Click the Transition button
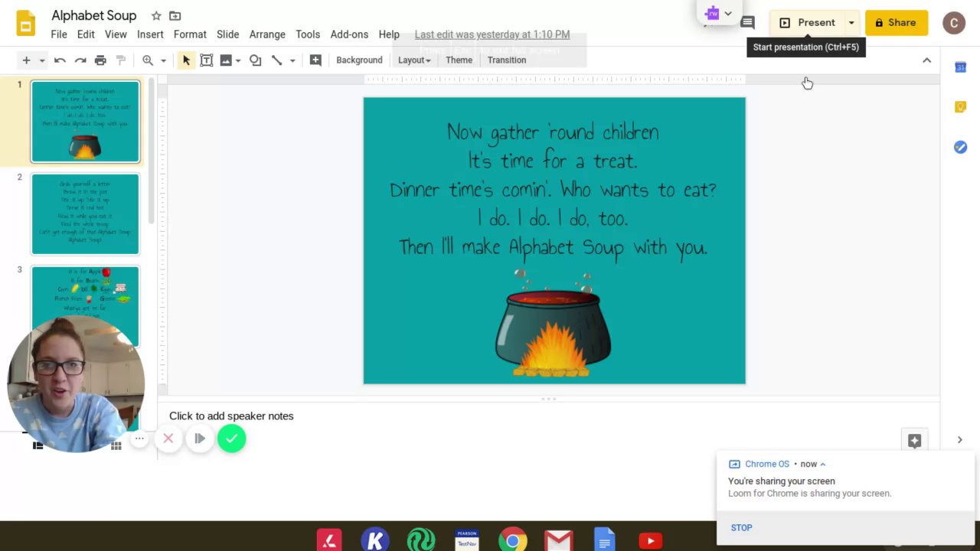 [x=507, y=60]
